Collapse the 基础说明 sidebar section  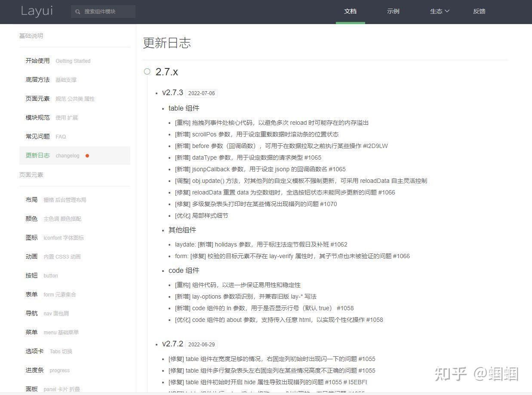31,36
